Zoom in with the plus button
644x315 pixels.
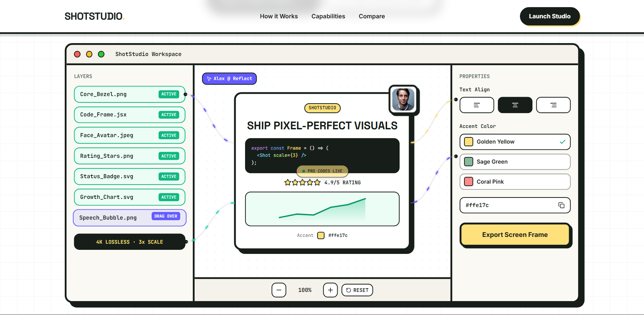click(x=330, y=290)
